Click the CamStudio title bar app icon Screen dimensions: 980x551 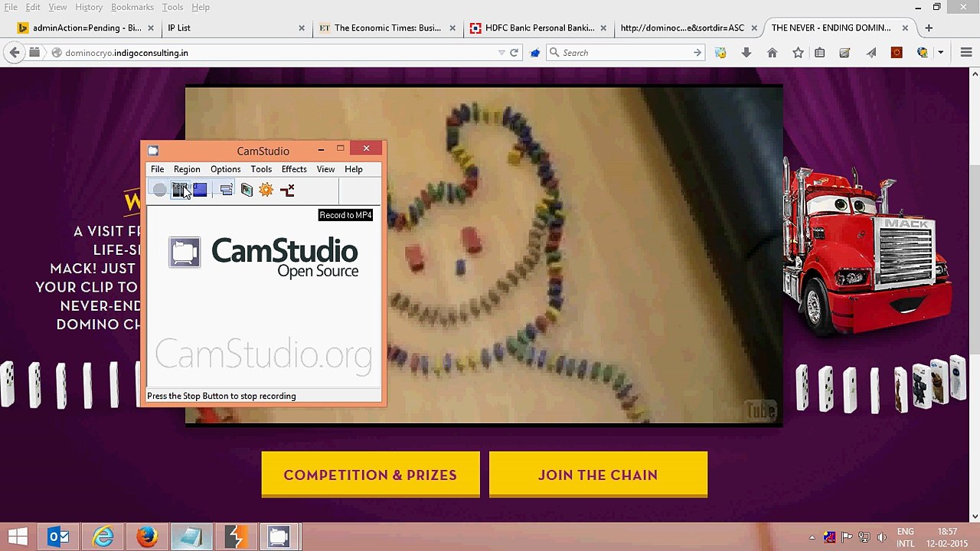click(153, 151)
